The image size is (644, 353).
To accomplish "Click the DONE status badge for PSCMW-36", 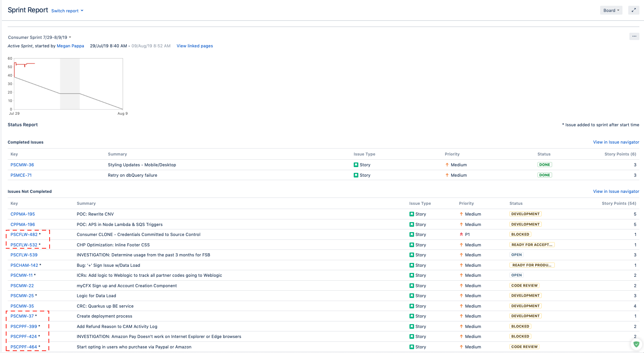I will (x=544, y=165).
